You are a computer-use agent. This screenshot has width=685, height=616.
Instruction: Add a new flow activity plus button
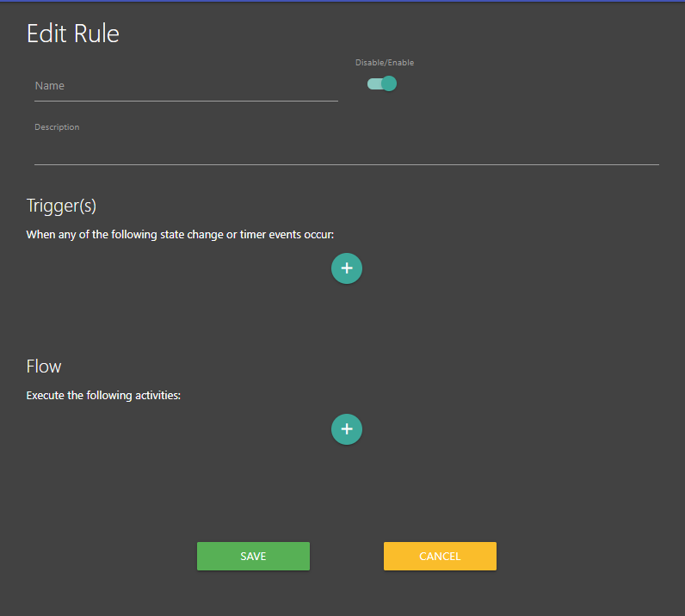coord(347,429)
